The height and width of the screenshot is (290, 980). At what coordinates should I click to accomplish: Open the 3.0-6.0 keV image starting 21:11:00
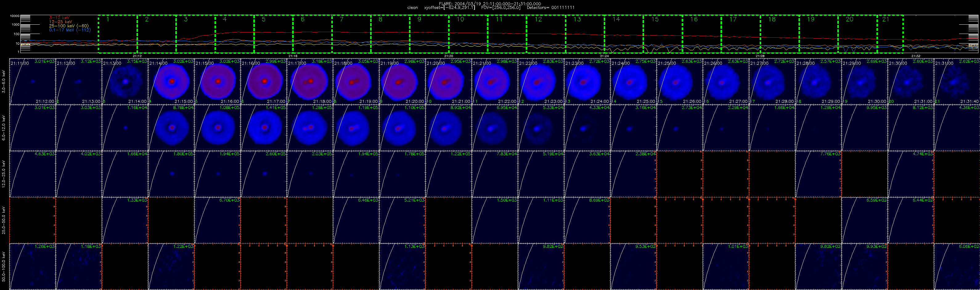[x=32, y=81]
